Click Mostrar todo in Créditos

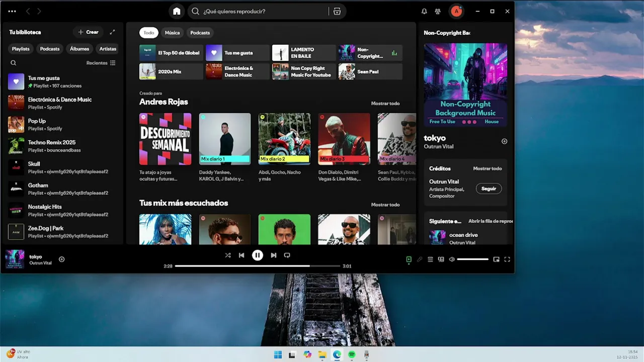coord(488,168)
